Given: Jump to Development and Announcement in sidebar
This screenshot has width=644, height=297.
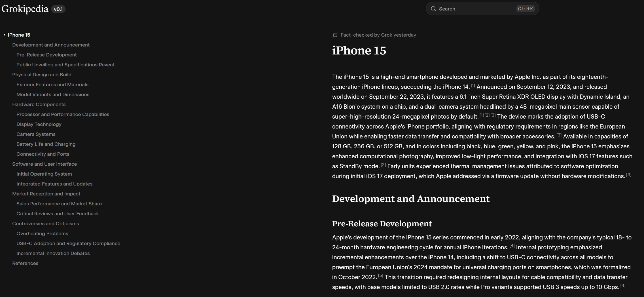Looking at the screenshot, I should 51,45.
